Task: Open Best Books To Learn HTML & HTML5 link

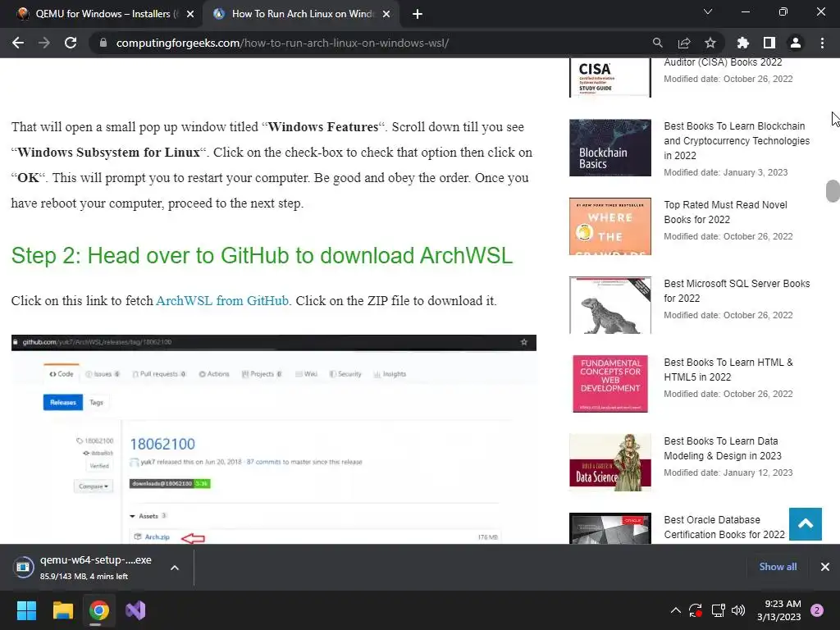Action: click(728, 370)
